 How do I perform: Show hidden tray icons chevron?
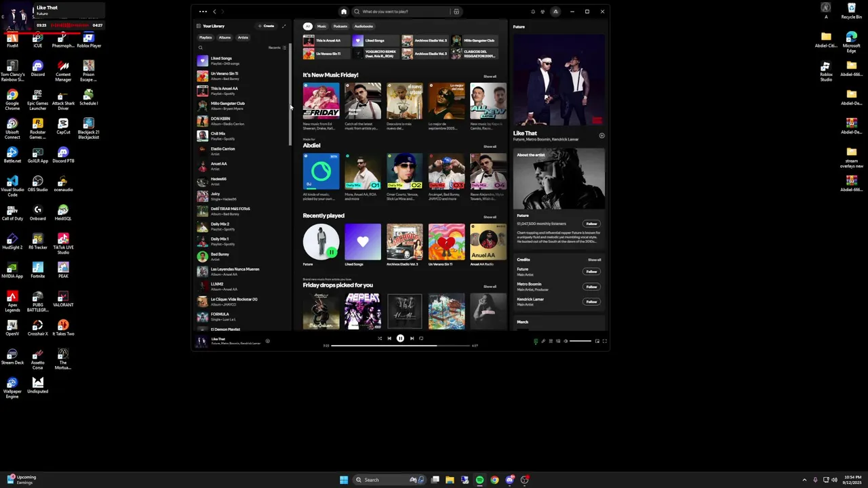pos(804,480)
